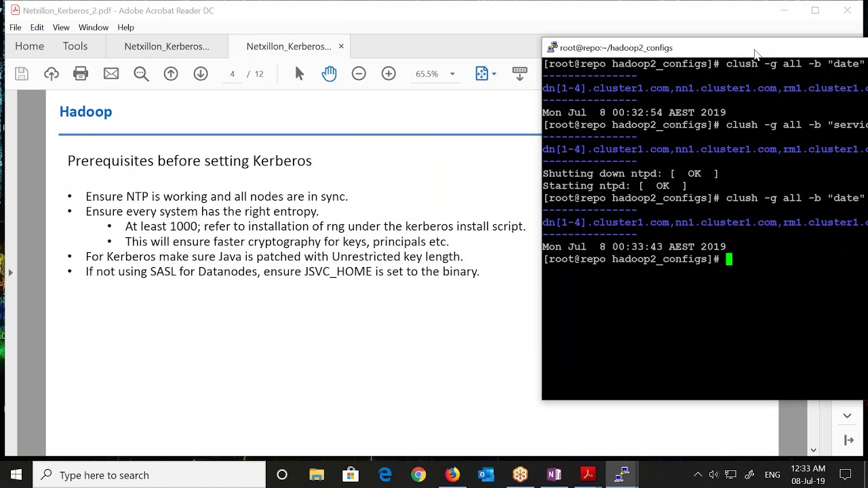Open the Edit menu
The height and width of the screenshot is (488, 868).
(37, 27)
